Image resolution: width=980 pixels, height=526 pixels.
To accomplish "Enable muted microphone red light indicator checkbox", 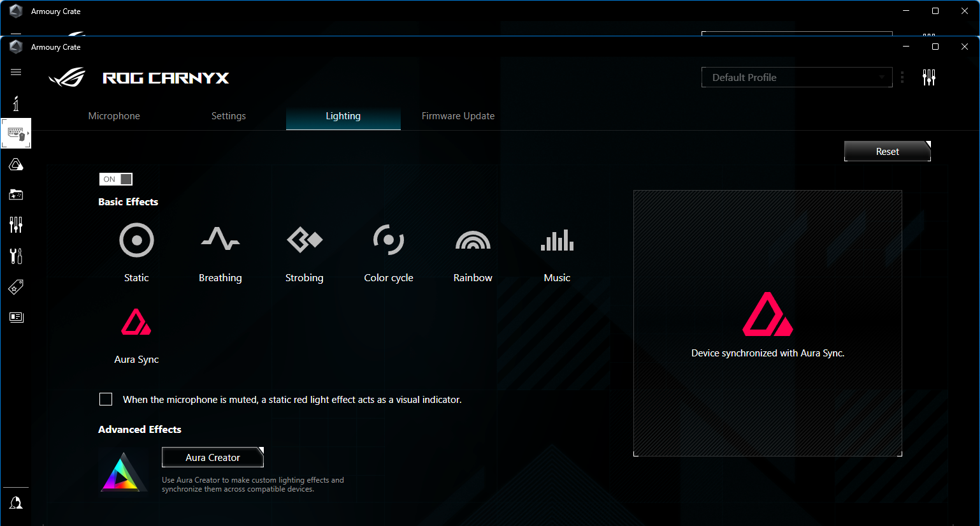I will (x=106, y=399).
